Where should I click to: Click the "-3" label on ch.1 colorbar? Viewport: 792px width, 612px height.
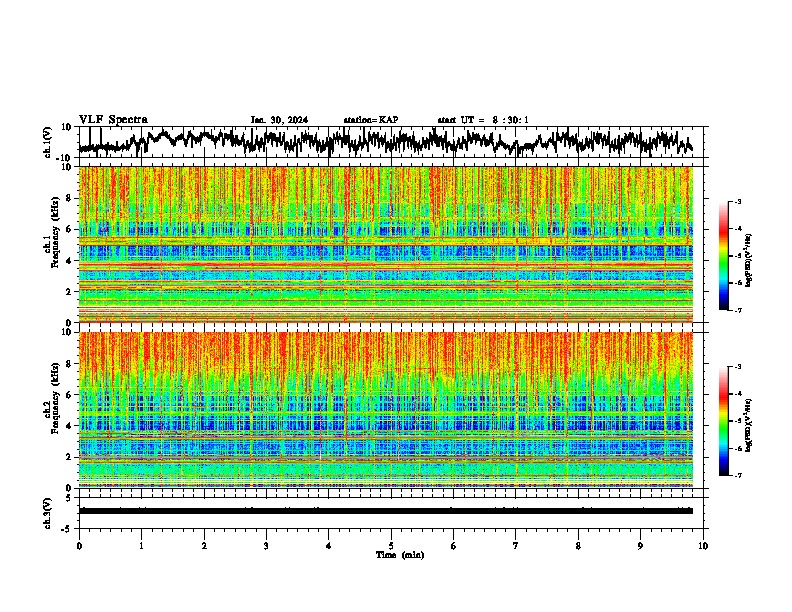tap(738, 201)
